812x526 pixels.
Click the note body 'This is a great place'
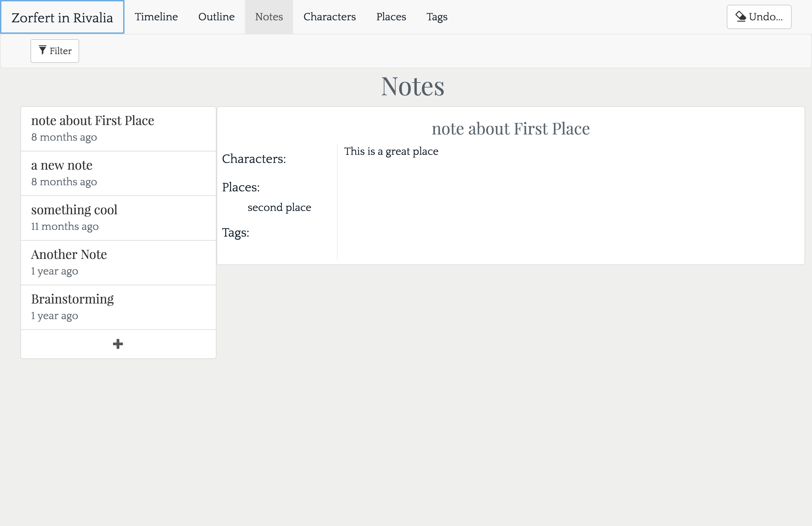[391, 151]
